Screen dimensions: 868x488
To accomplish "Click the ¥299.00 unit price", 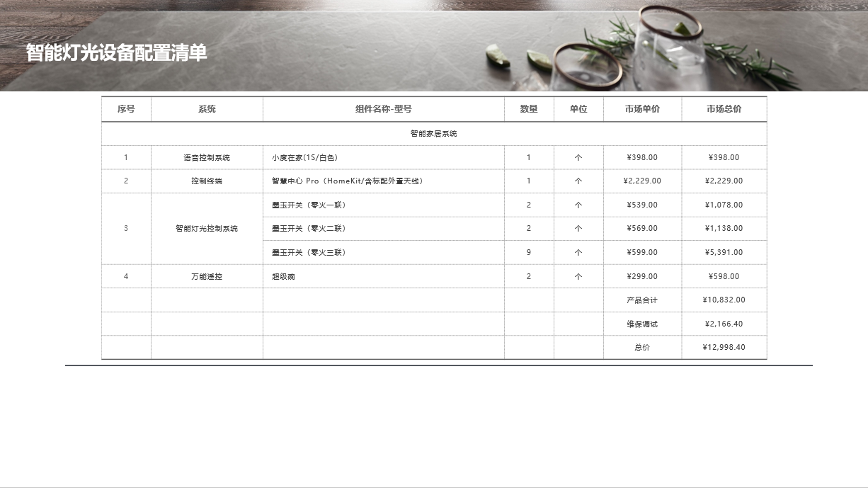I will point(642,277).
